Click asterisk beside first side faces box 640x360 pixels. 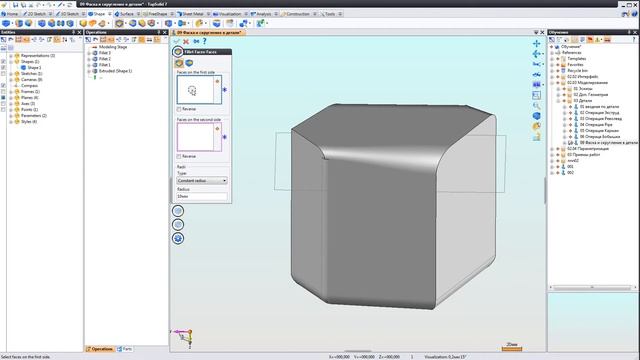(224, 89)
